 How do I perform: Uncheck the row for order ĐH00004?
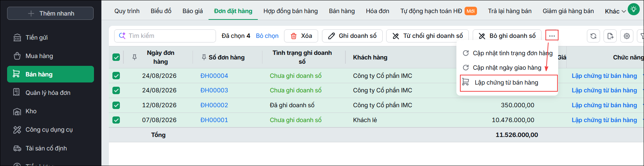coord(116,76)
